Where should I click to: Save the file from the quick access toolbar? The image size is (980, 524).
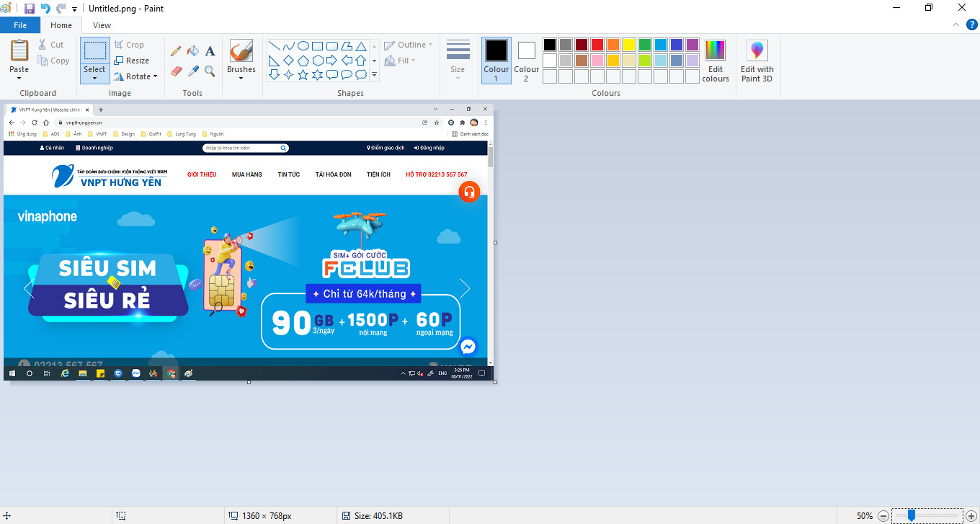30,9
